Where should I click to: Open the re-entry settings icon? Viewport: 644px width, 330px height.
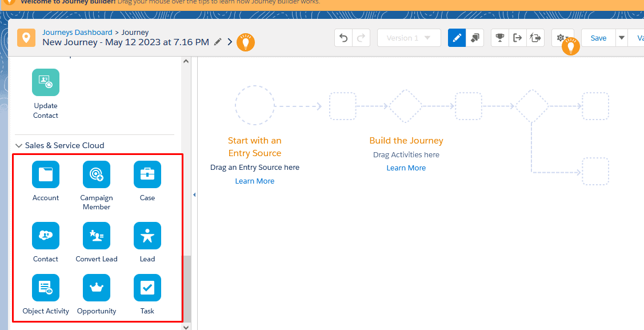pos(535,37)
